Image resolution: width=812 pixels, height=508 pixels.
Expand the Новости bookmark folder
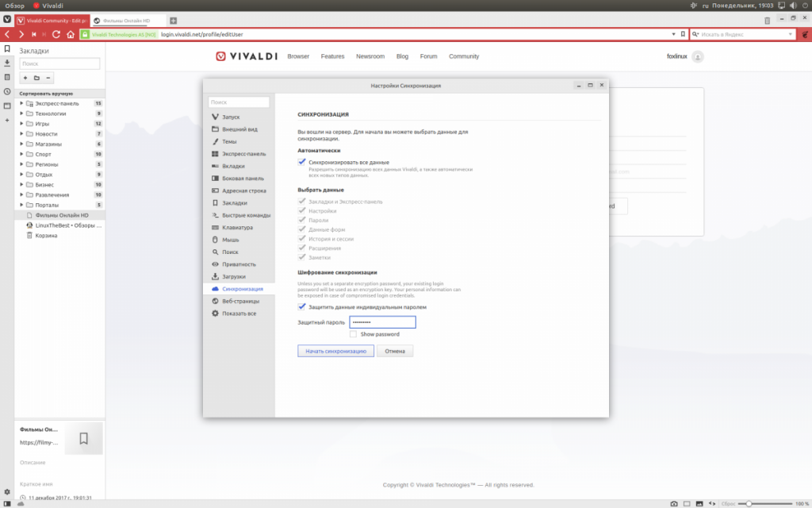tap(21, 133)
